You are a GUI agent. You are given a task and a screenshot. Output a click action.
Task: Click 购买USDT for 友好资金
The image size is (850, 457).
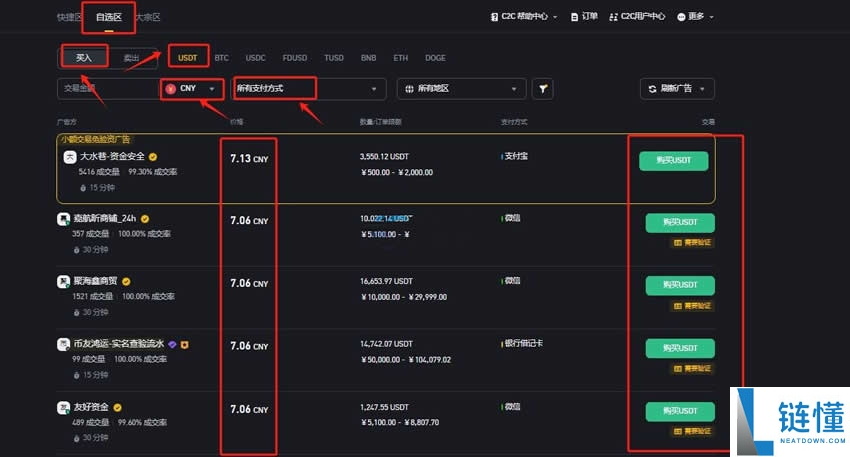coord(680,411)
